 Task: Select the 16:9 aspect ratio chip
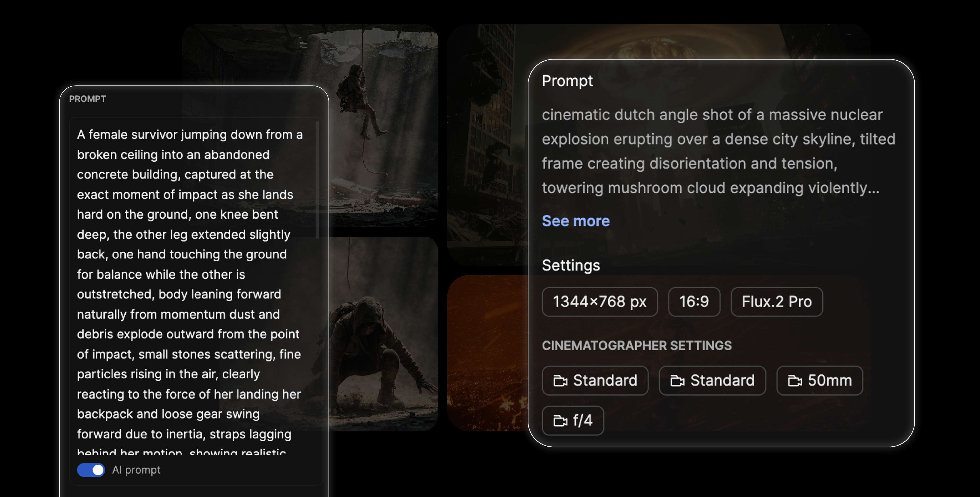coord(694,302)
